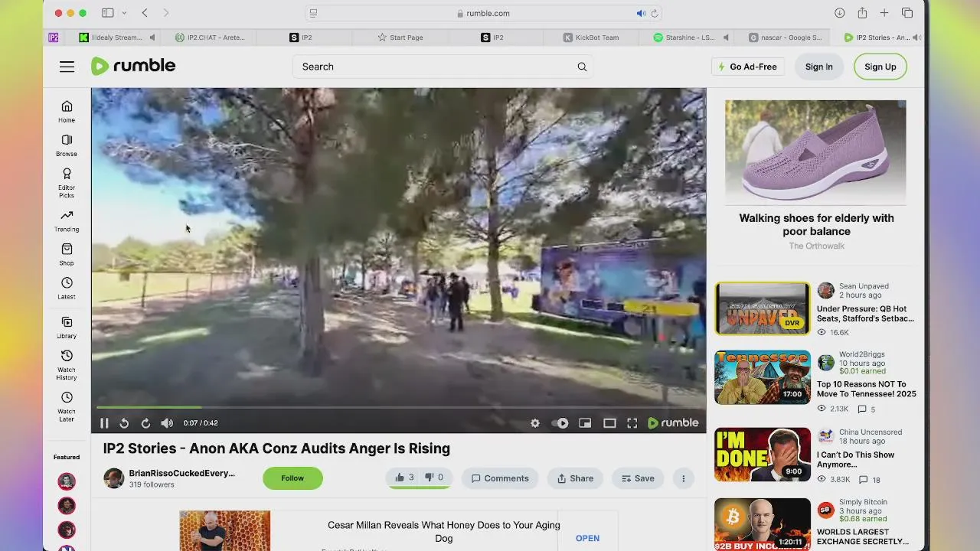Enable picture-in-picture mode
The width and height of the screenshot is (980, 551).
tap(585, 423)
